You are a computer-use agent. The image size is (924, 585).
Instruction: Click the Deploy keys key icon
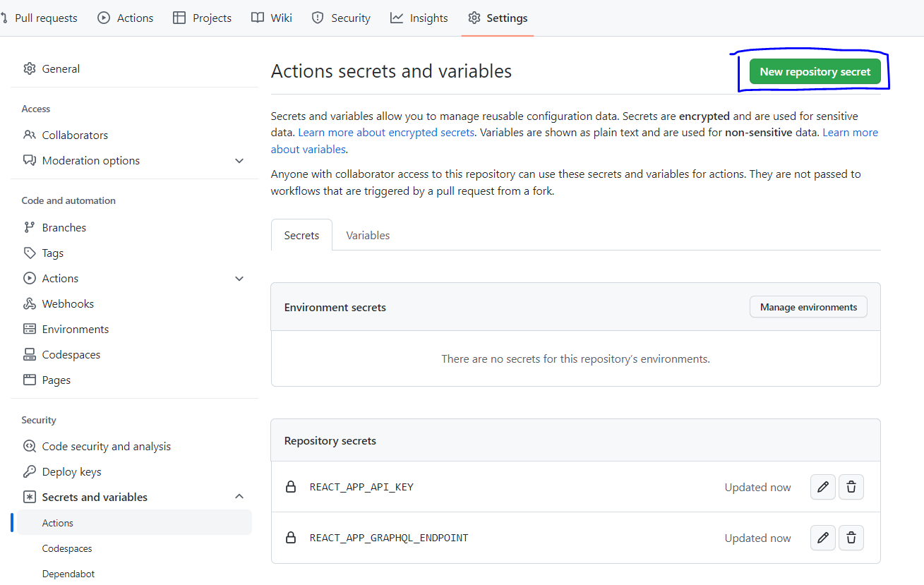pos(30,471)
